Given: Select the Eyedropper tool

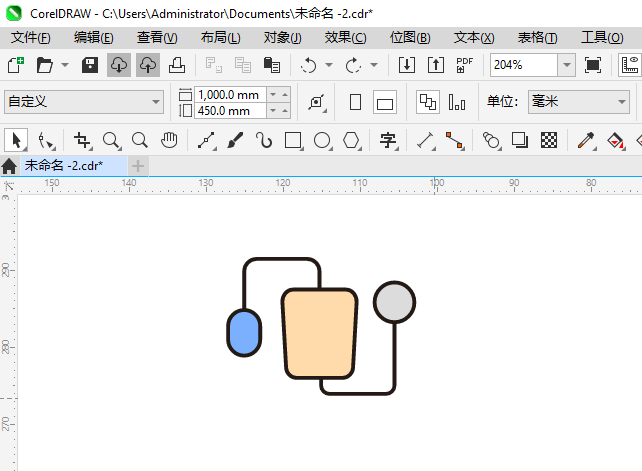Looking at the screenshot, I should [586, 140].
